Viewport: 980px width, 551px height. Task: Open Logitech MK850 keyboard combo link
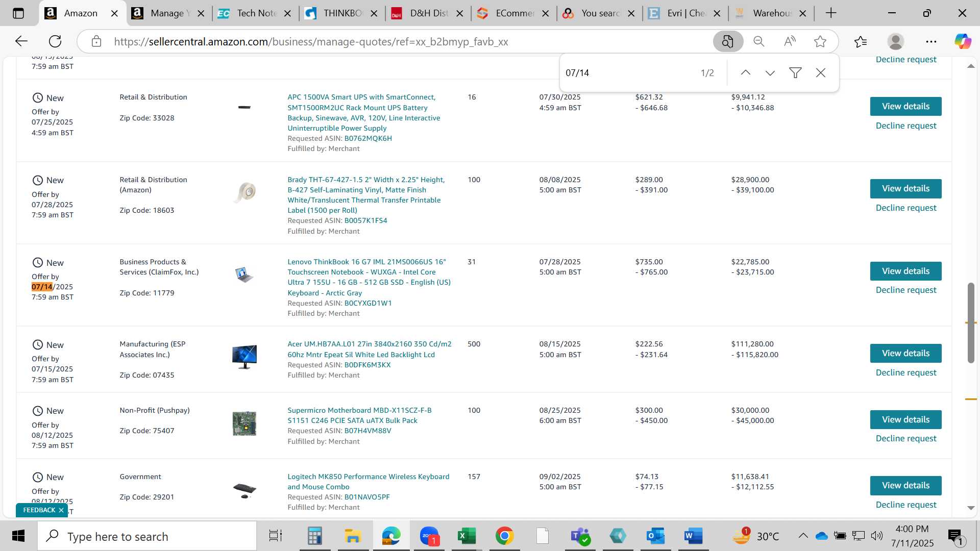(x=368, y=482)
